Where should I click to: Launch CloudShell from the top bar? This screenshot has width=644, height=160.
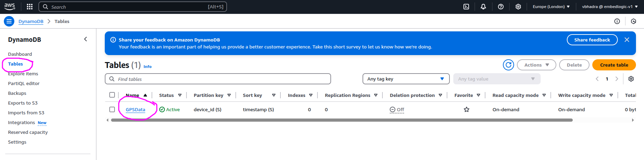click(x=466, y=7)
